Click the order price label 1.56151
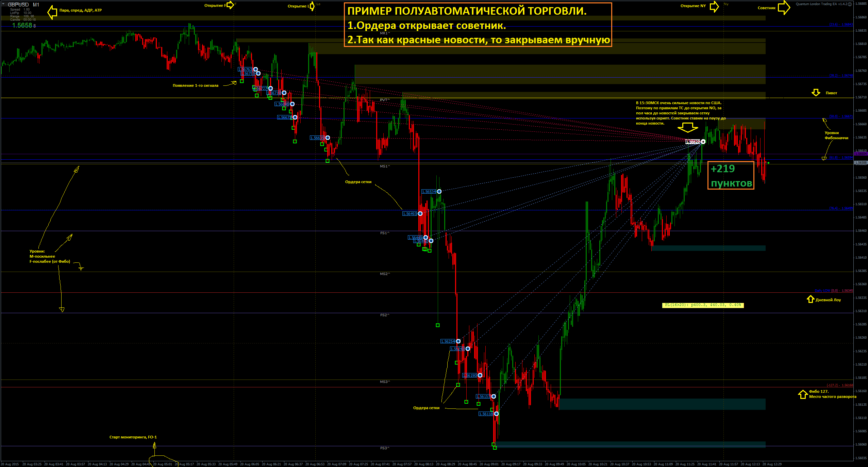Screen dimensions: 868x467 click(483, 397)
